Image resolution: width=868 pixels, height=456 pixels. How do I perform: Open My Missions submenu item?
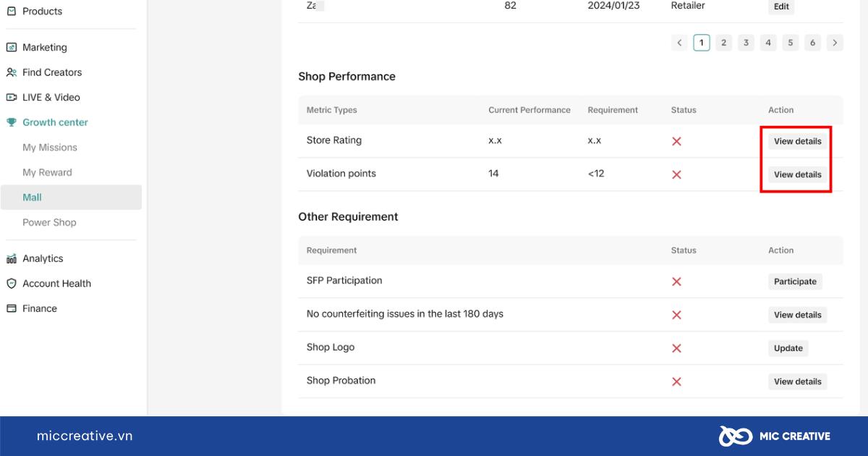point(50,148)
